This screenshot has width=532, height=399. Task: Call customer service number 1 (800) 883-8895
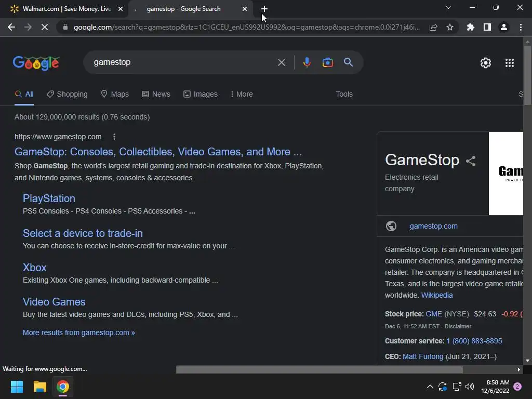pyautogui.click(x=474, y=341)
